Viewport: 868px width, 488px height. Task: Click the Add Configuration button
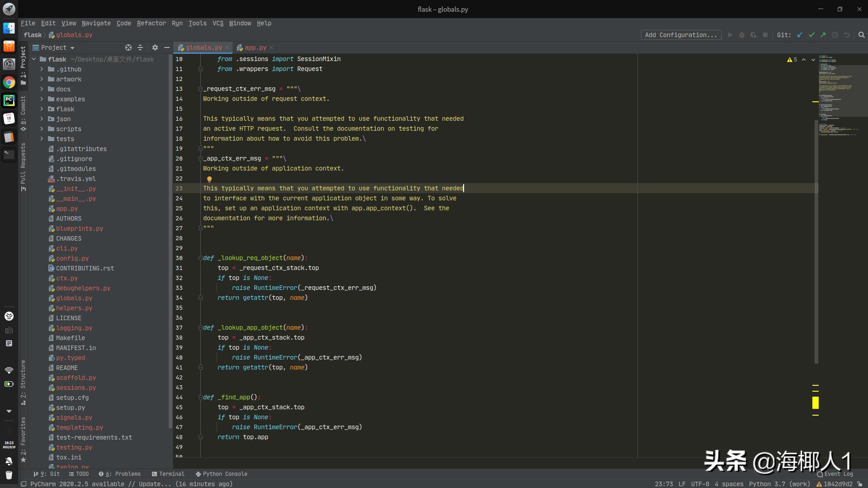pyautogui.click(x=681, y=35)
